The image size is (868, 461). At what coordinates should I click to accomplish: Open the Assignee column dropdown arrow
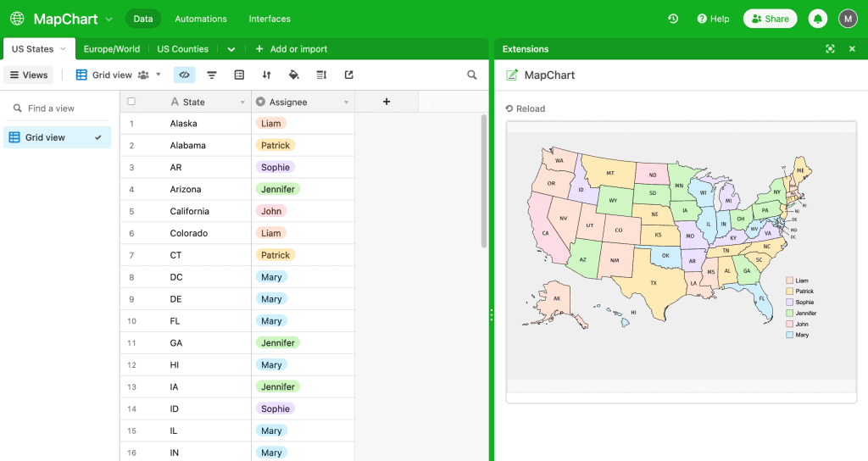(x=346, y=103)
